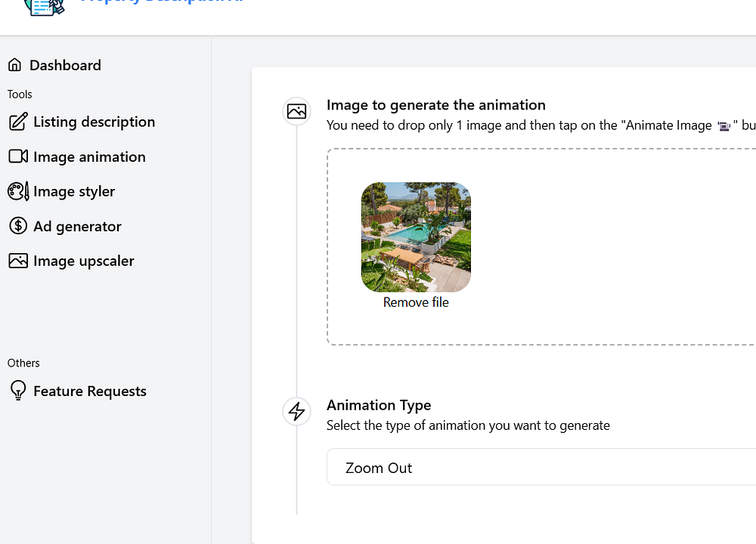Open the Zoom Out animation type dropdown

541,467
